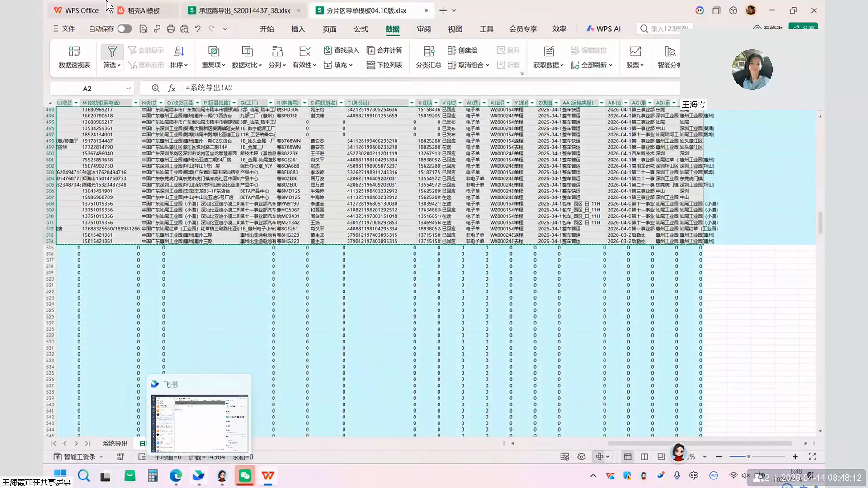Open filter dropdown for S(司机姓名) column
Image resolution: width=868 pixels, height=488 pixels.
tap(342, 103)
